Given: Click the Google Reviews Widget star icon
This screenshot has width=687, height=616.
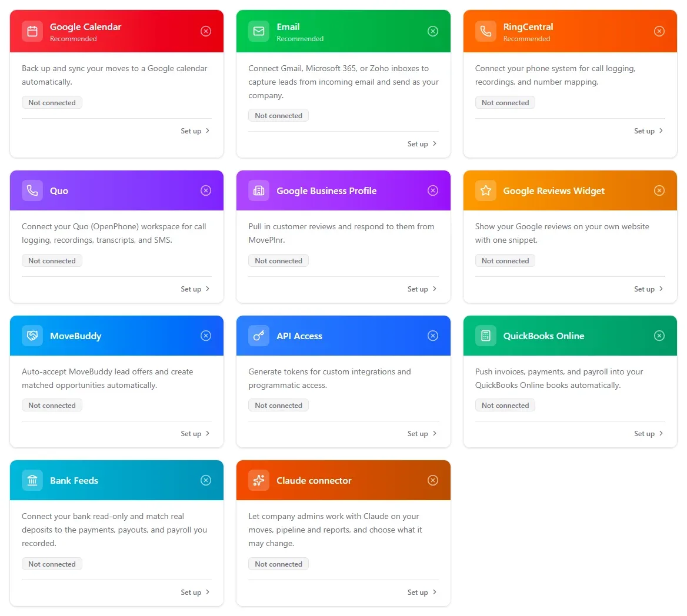Looking at the screenshot, I should (485, 190).
